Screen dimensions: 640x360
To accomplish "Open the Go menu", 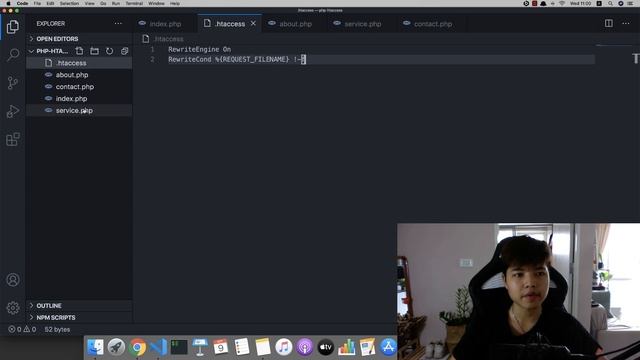I will 103,3.
